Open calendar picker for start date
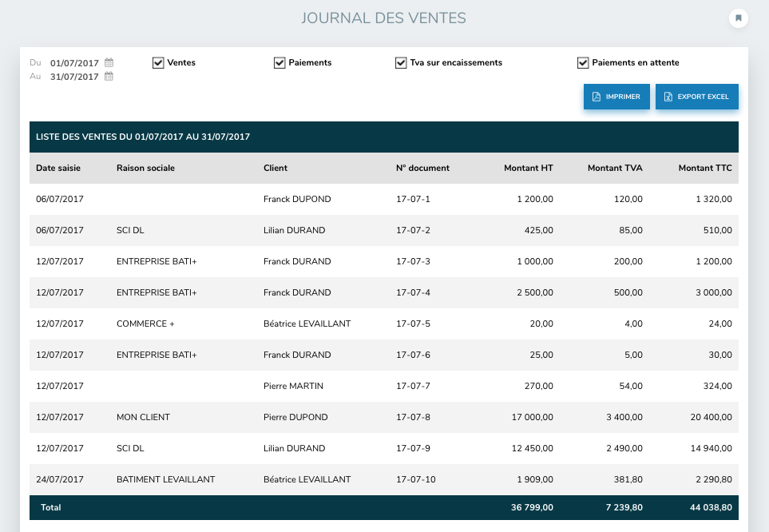The width and height of the screenshot is (769, 532). point(109,62)
